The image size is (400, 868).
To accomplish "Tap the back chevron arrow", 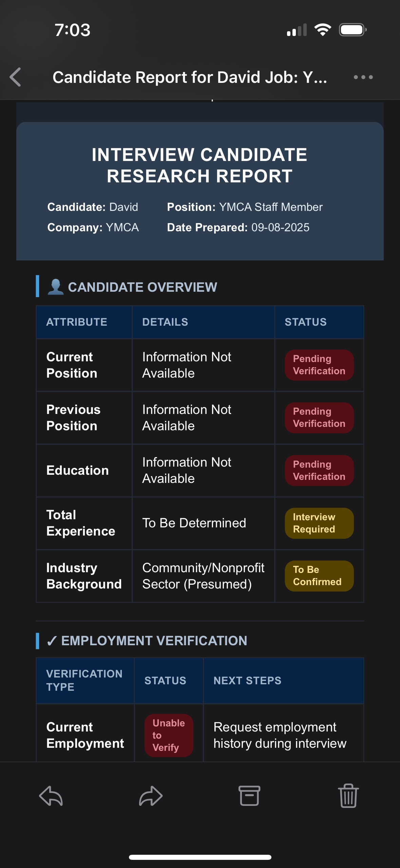I will 16,77.
